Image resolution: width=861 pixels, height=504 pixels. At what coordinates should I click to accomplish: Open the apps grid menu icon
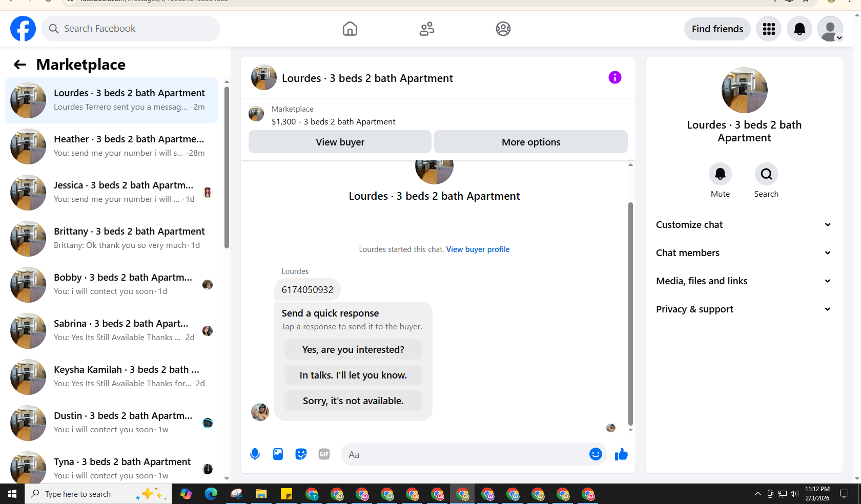tap(769, 29)
